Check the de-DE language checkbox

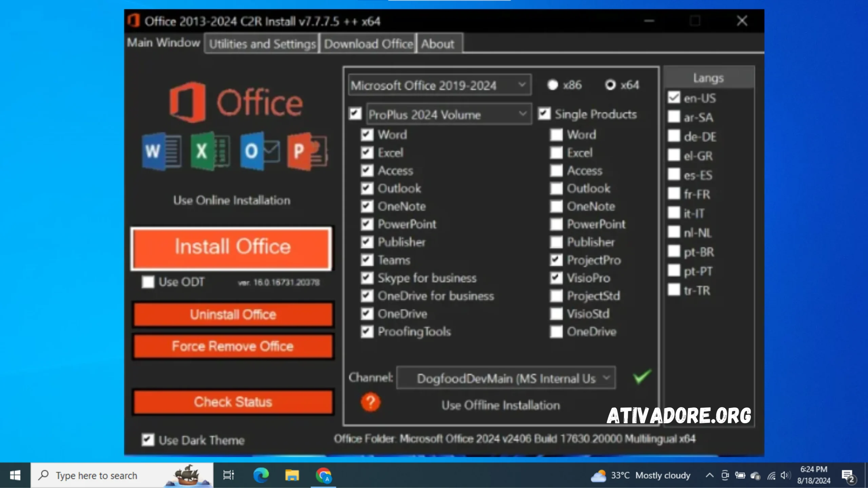674,136
